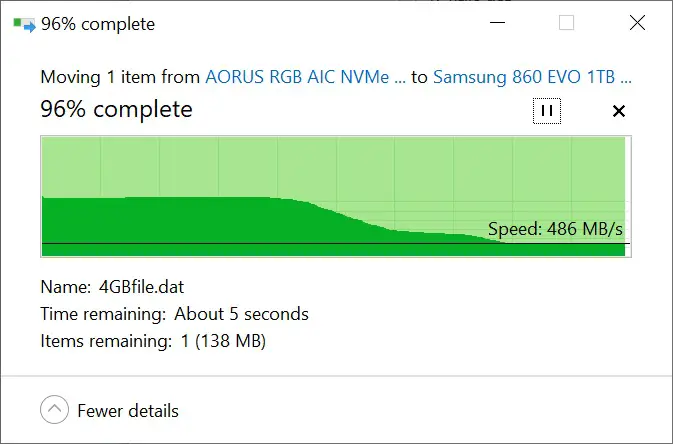Screen dimensions: 673x444
Task: Click the title bar 96% complete text
Action: [98, 24]
